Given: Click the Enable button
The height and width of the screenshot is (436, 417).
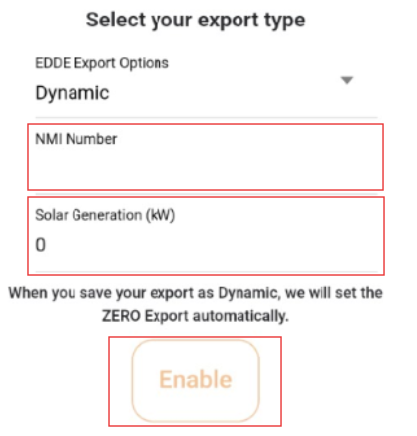Looking at the screenshot, I should pyautogui.click(x=196, y=380).
